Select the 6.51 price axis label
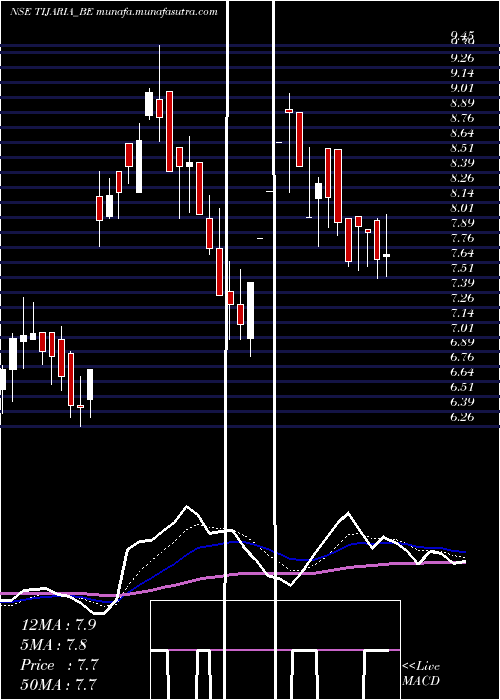 coord(462,387)
